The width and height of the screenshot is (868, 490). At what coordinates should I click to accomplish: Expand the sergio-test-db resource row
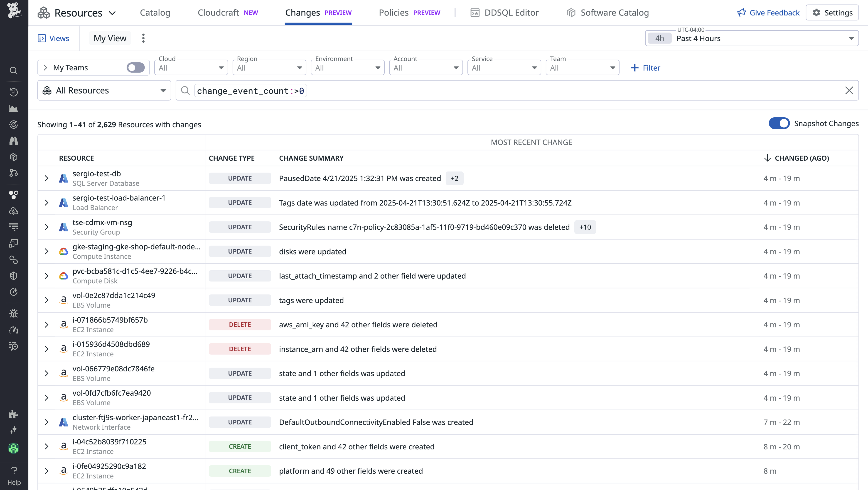[x=47, y=178]
